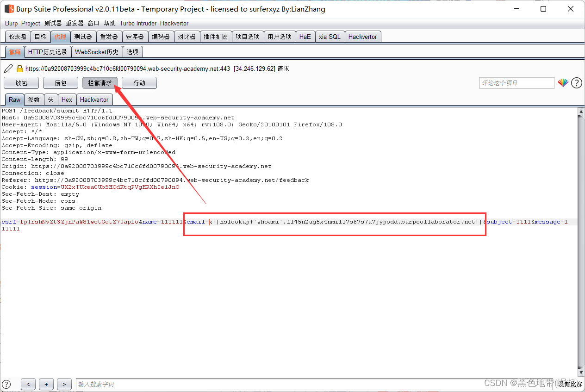Click the padlock HTTPS icon

point(19,68)
